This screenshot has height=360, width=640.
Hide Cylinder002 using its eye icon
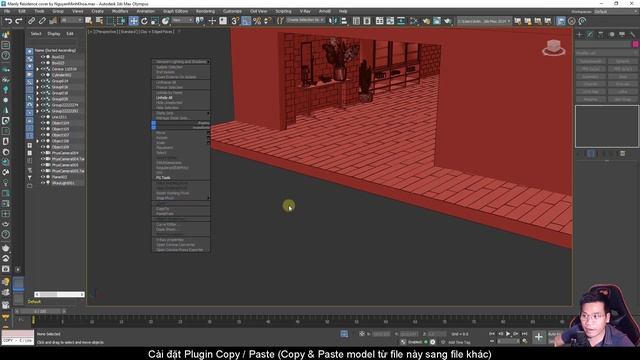[42, 75]
